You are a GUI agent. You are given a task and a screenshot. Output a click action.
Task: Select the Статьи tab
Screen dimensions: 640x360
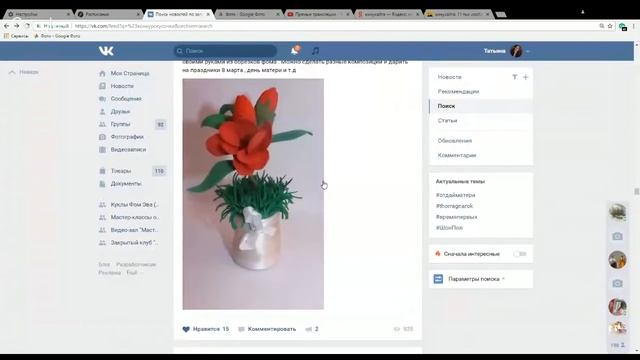click(447, 121)
